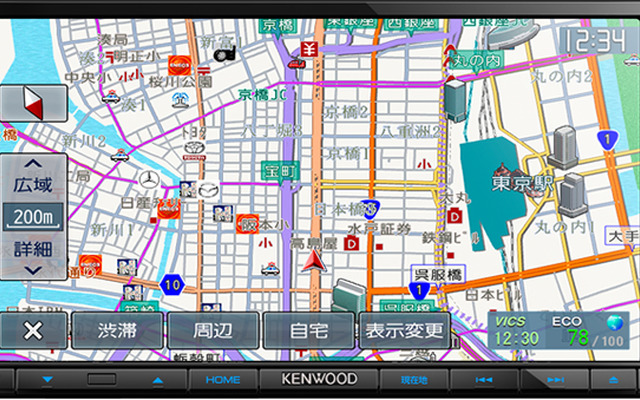The width and height of the screenshot is (640, 400).
Task: Tap the yen bank icon near 京橋
Action: tap(309, 49)
